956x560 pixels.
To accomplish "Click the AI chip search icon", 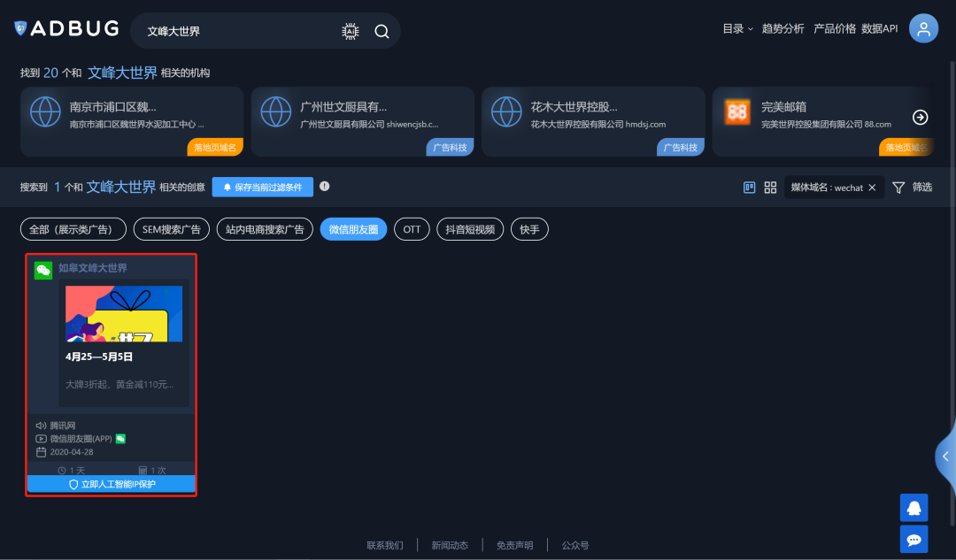I will click(350, 31).
